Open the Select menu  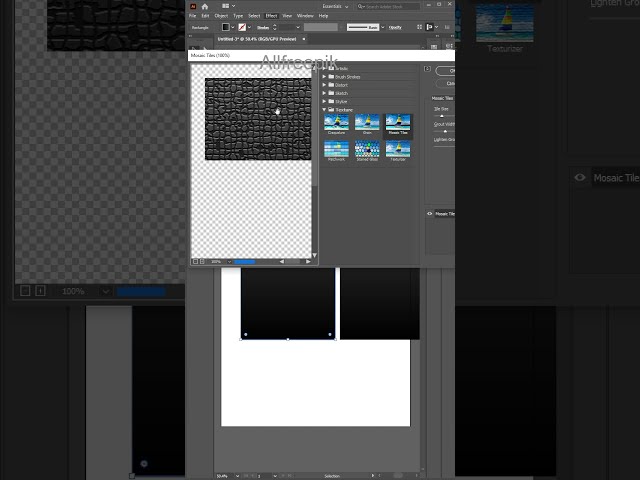pos(254,16)
